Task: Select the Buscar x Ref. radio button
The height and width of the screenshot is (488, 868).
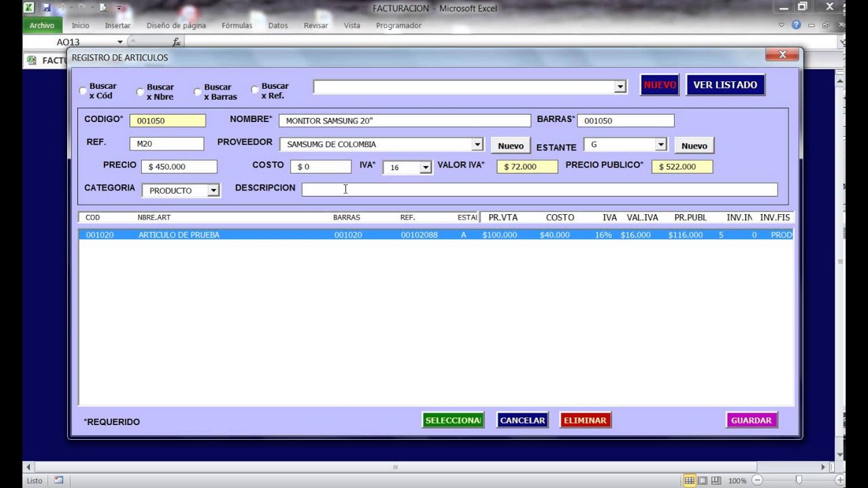Action: [x=255, y=89]
